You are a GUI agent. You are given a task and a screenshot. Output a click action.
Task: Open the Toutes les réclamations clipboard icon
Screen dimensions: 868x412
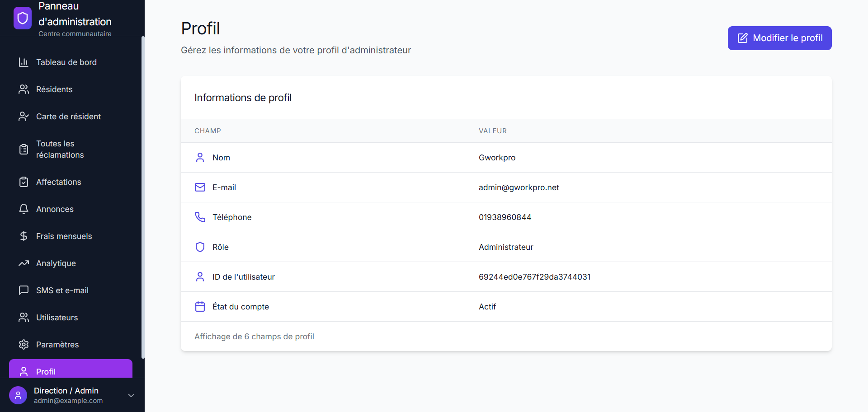click(24, 149)
